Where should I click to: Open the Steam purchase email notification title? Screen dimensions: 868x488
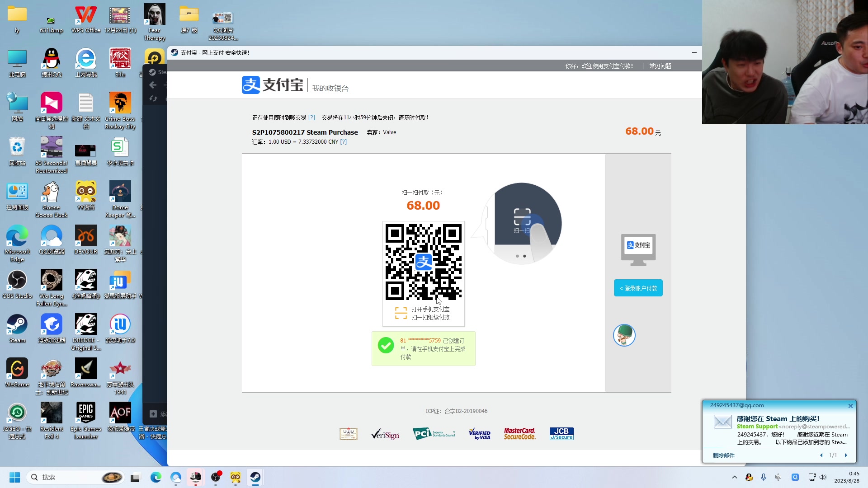point(778,419)
